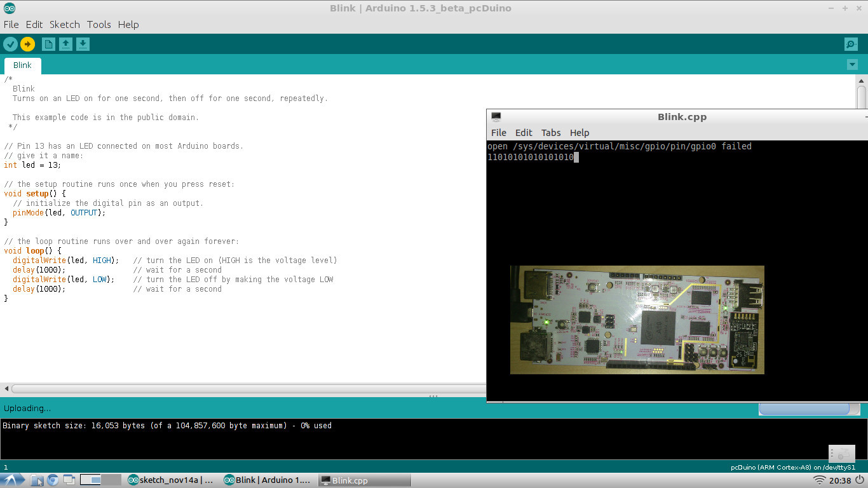The height and width of the screenshot is (488, 868).
Task: Click the 'int led = 13;' code line
Action: point(32,165)
